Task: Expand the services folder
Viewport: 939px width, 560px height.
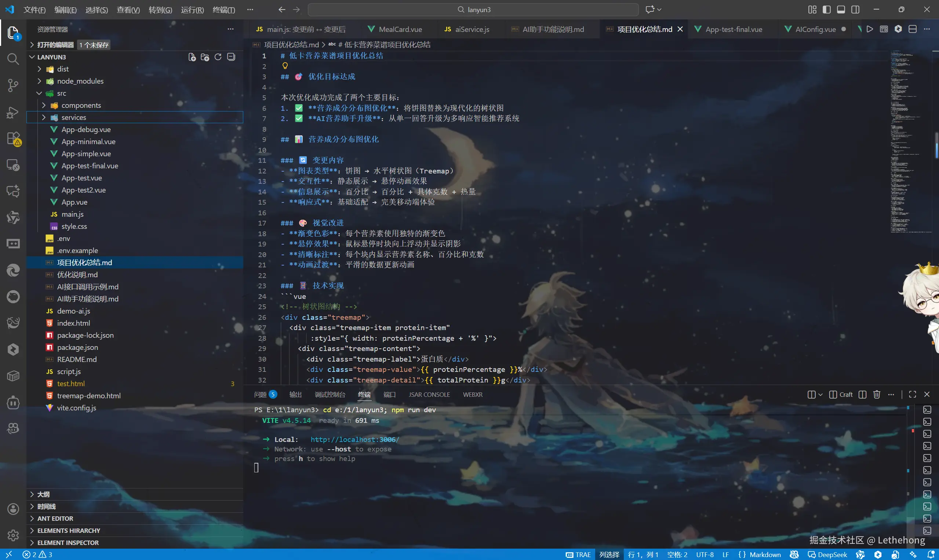Action: coord(74,117)
